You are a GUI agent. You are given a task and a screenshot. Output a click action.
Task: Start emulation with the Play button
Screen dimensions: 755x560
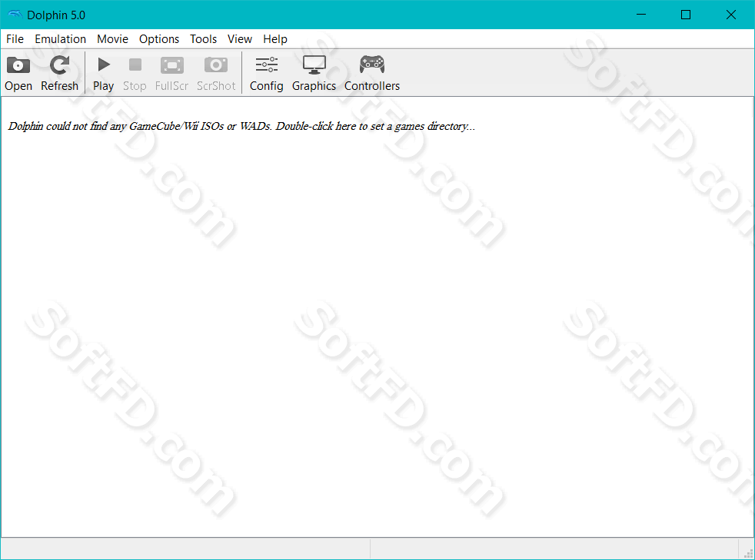[x=104, y=73]
